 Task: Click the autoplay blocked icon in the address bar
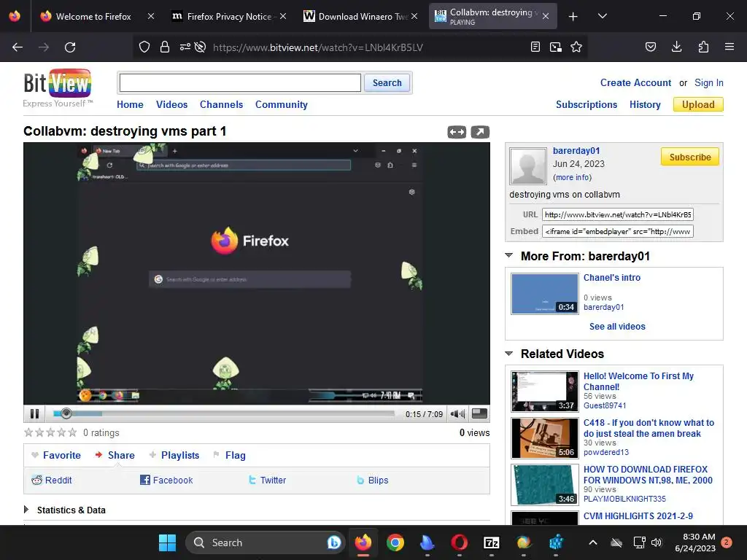click(201, 47)
